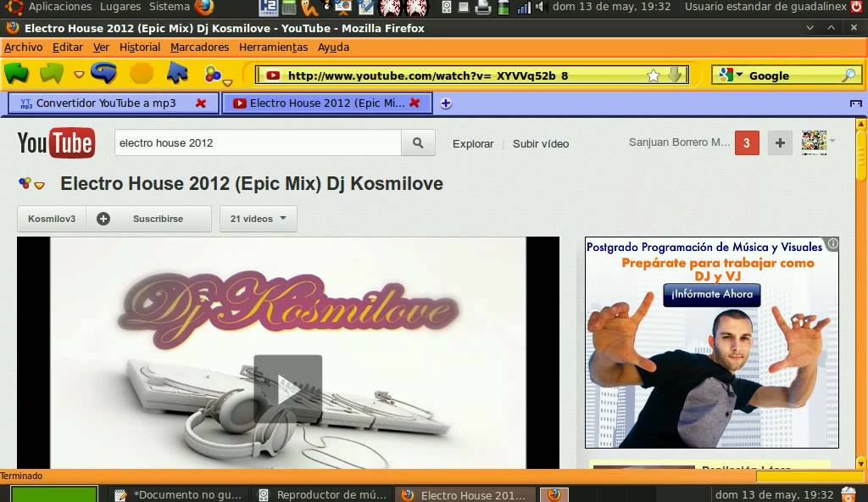Screen dimensions: 868x502
Task: Subscribe with the Suscribirse button
Action: click(x=149, y=219)
